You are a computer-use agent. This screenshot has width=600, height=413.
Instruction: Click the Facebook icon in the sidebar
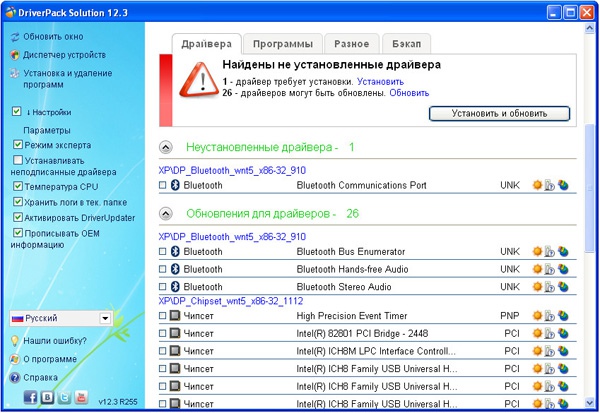(x=31, y=398)
